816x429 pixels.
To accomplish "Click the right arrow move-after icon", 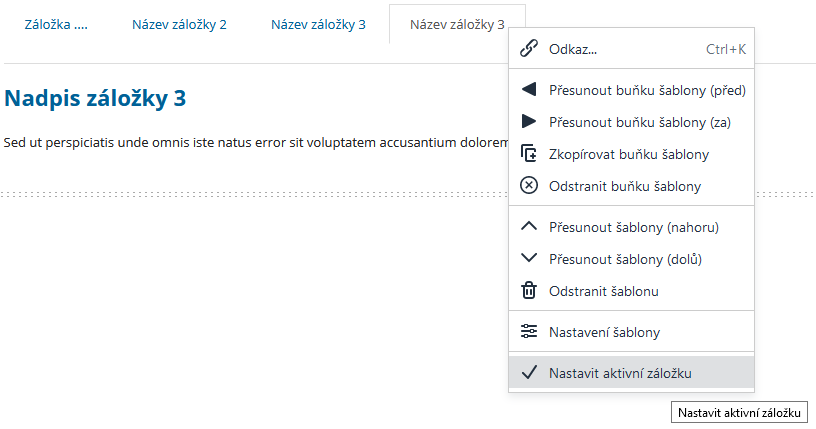I will [x=530, y=122].
